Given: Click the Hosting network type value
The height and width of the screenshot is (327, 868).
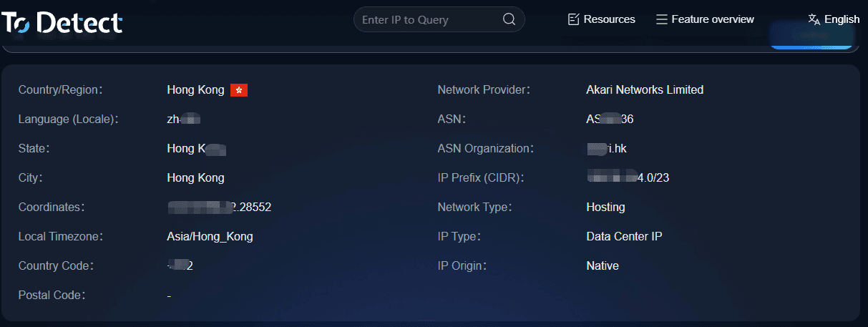Looking at the screenshot, I should tap(605, 207).
